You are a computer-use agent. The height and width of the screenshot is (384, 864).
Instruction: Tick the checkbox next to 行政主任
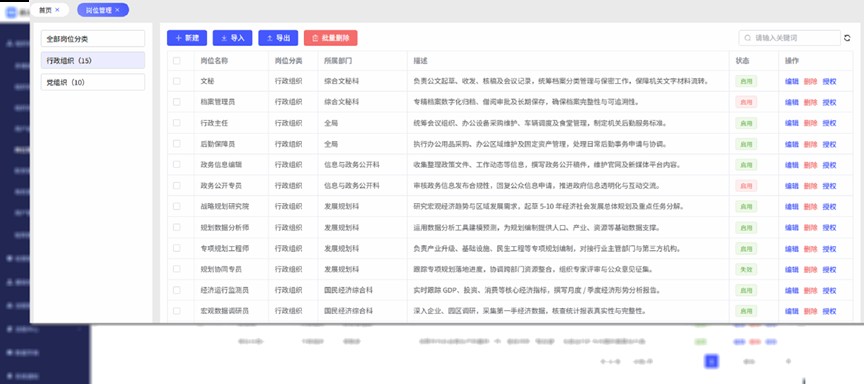[177, 123]
